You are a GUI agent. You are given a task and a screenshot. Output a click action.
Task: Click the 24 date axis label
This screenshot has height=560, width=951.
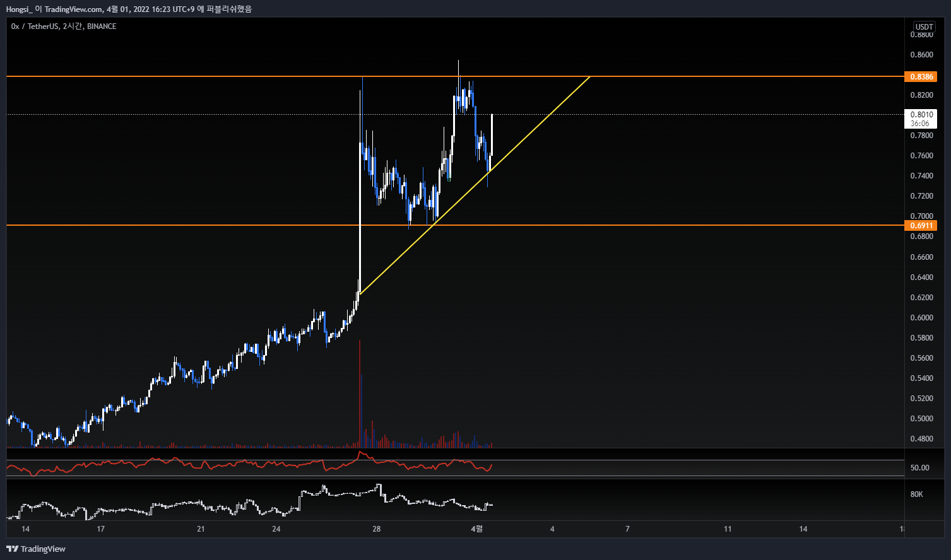(x=276, y=529)
